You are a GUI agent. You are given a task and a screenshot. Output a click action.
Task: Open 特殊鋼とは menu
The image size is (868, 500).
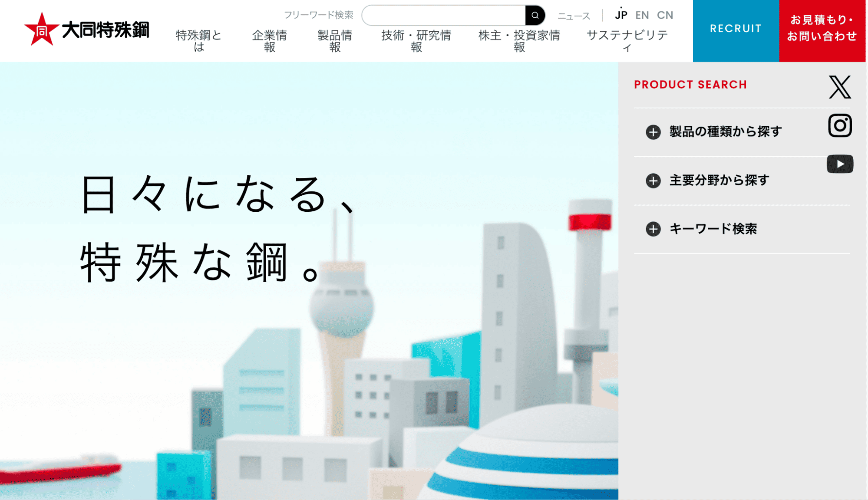click(x=198, y=41)
